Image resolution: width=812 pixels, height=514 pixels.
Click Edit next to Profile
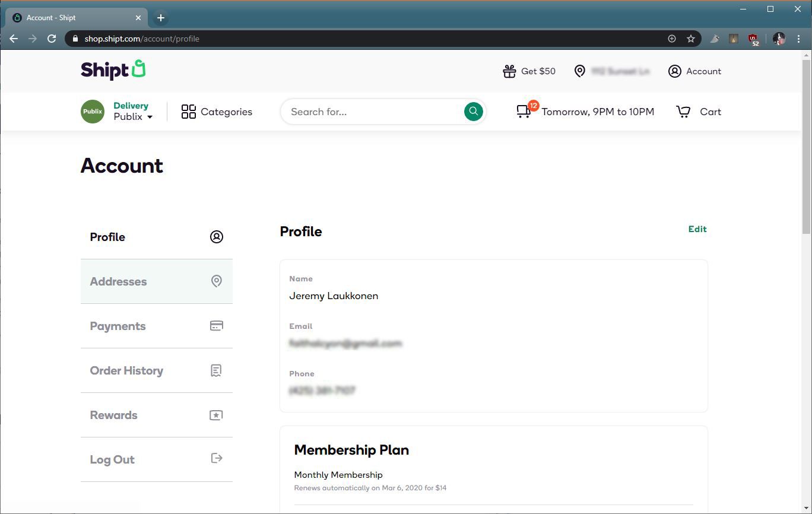[697, 229]
